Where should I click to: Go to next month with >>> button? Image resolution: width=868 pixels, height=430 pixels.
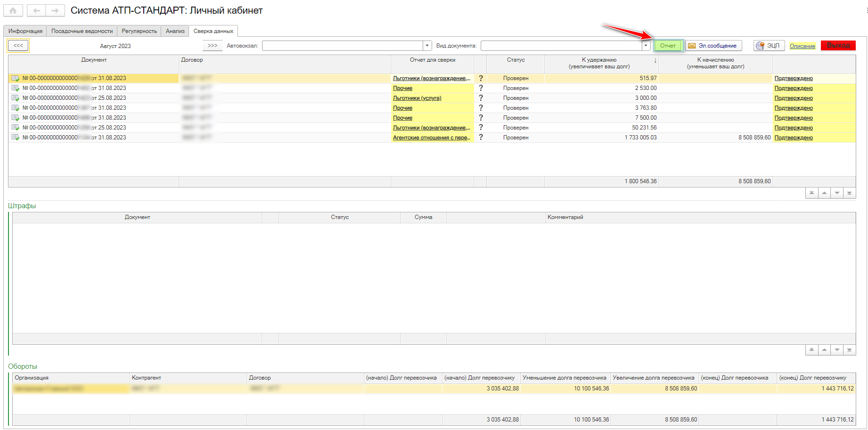point(213,46)
